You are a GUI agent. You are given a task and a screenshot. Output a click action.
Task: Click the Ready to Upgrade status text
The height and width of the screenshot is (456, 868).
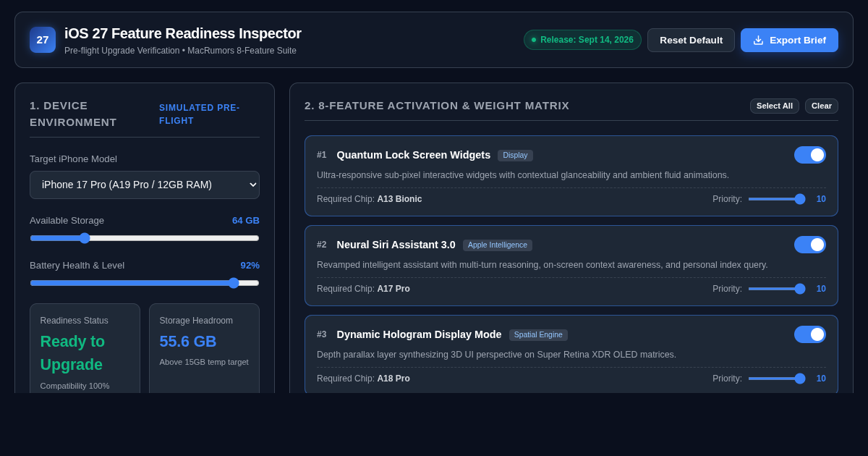tap(72, 352)
